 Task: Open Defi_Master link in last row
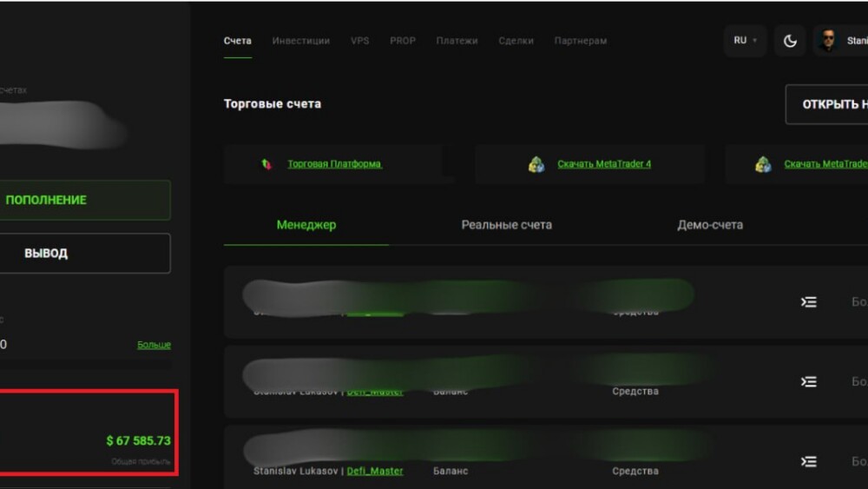click(x=375, y=471)
